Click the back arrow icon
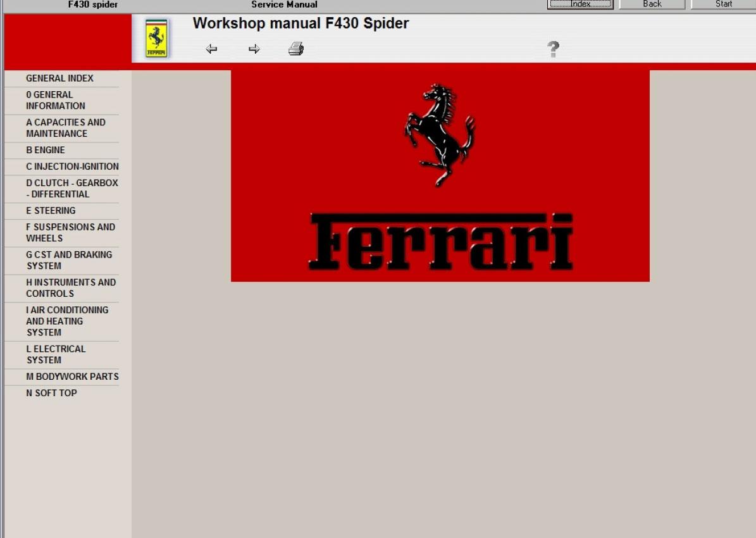Screen dimensions: 756x538 (x=211, y=49)
